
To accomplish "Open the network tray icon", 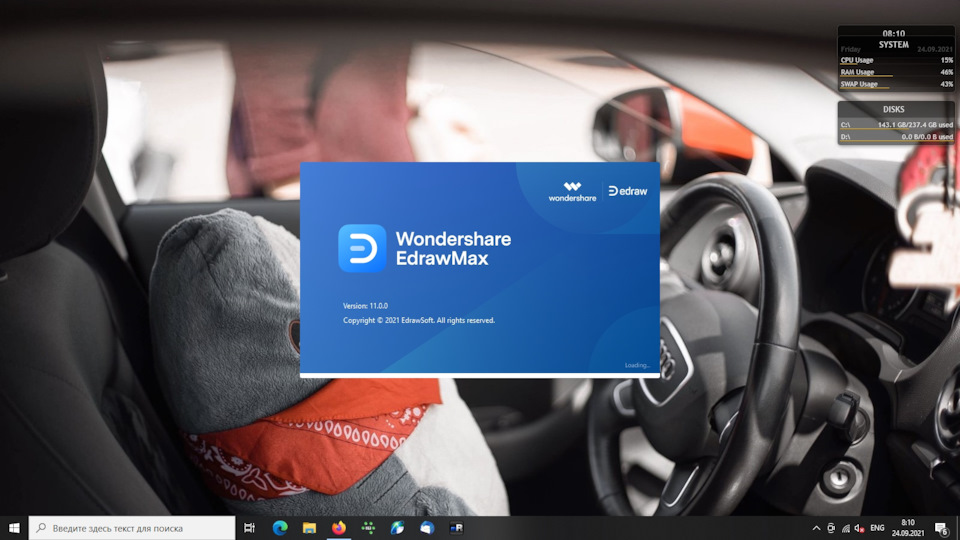I will tap(846, 528).
